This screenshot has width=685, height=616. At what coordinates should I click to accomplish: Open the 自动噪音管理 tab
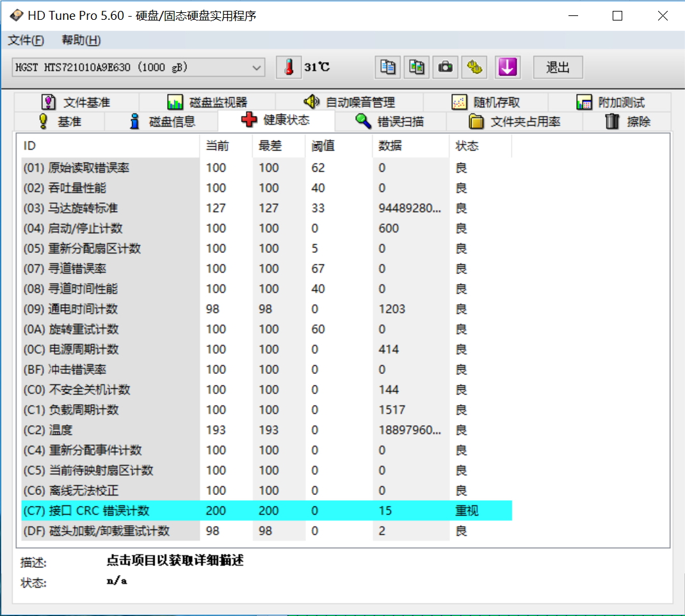click(349, 102)
